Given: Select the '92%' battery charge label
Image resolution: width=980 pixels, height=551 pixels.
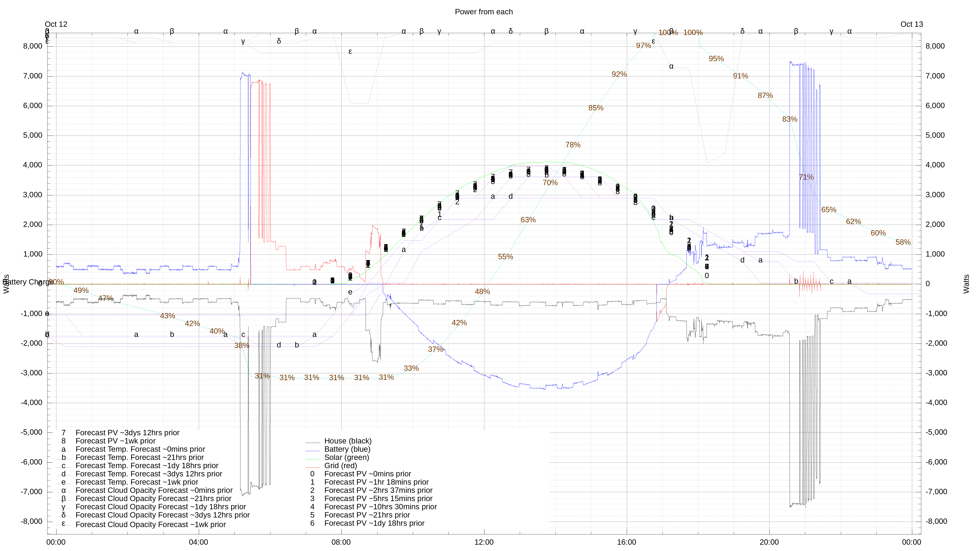Looking at the screenshot, I should 619,75.
